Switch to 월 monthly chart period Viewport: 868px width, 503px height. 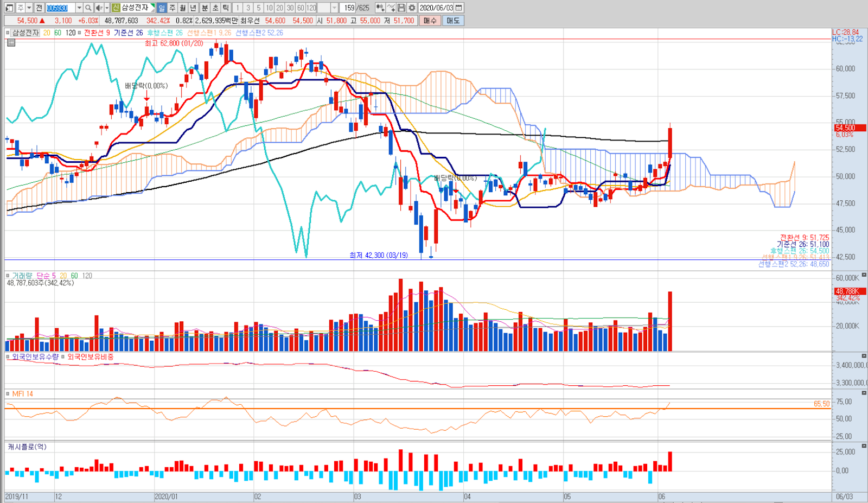[x=183, y=8]
